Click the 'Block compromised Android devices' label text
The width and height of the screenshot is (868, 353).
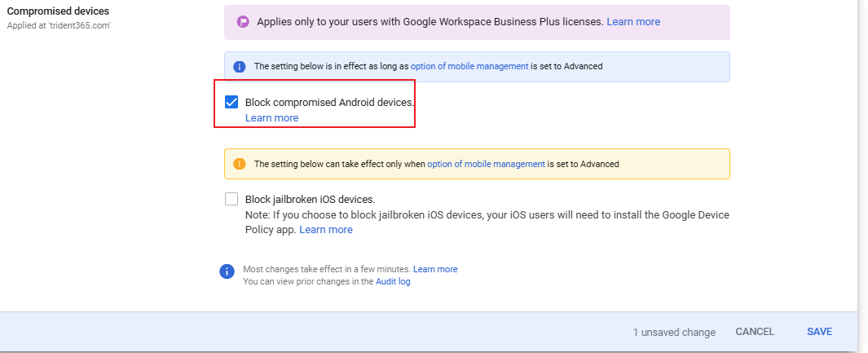pos(329,103)
